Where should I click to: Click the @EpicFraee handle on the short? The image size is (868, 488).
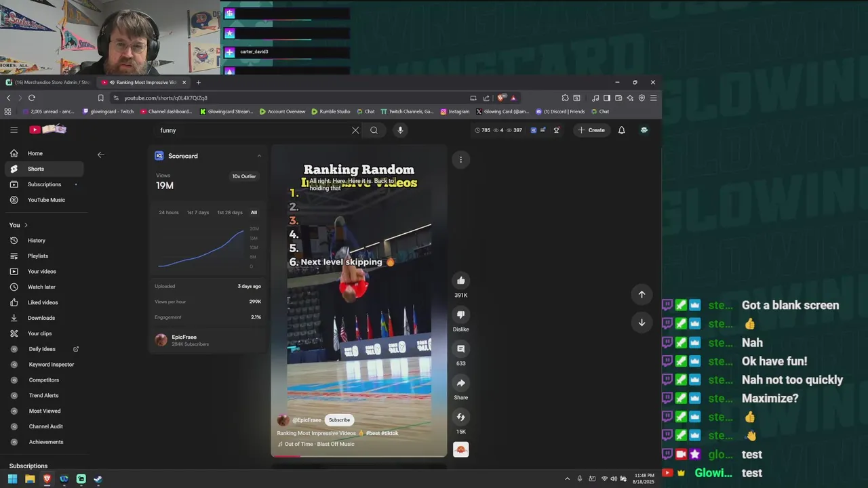pos(307,420)
